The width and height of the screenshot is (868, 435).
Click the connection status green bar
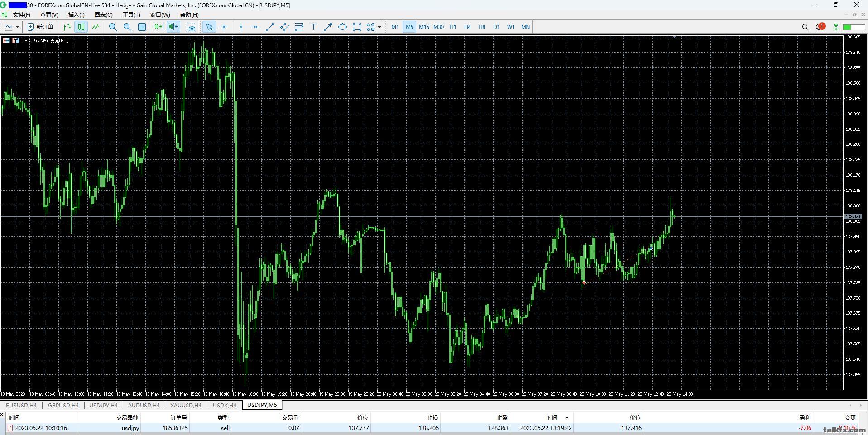[x=854, y=27]
